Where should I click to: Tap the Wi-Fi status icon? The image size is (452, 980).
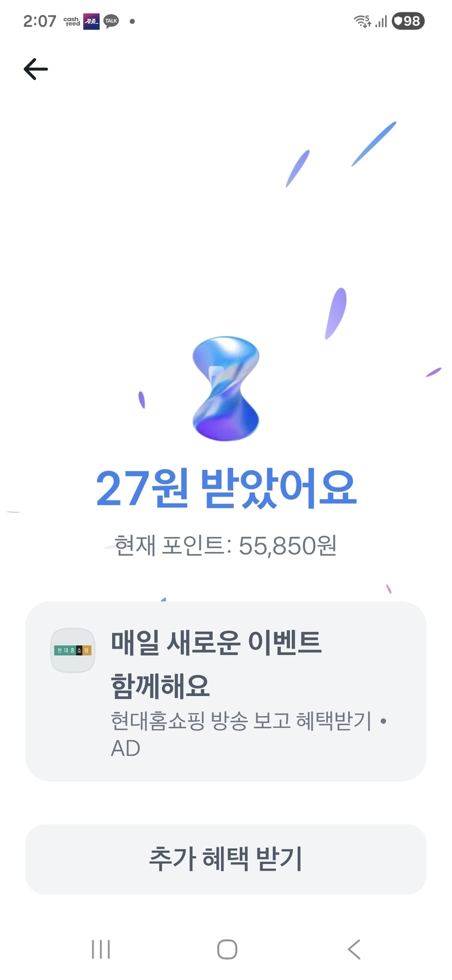click(362, 21)
